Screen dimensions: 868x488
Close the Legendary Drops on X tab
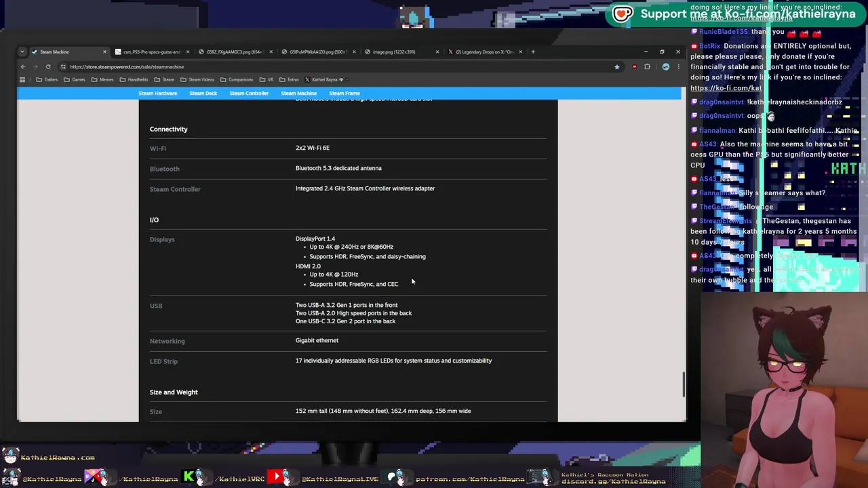coord(520,52)
